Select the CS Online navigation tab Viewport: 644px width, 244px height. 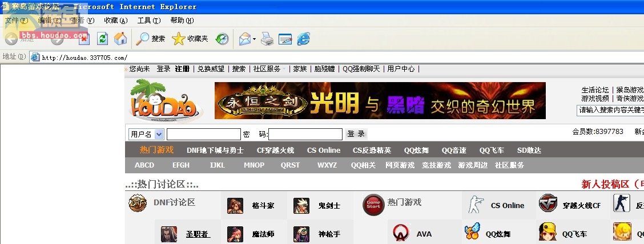pos(324,151)
